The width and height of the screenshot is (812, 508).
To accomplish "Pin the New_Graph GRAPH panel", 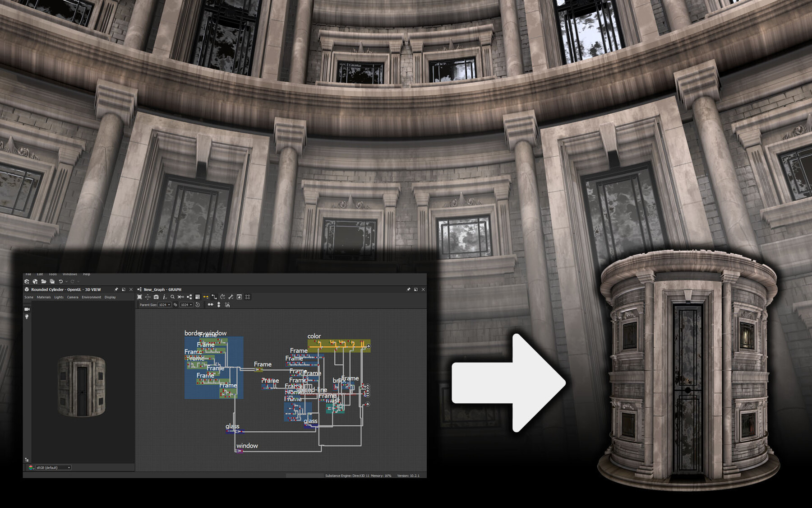I will click(x=409, y=289).
